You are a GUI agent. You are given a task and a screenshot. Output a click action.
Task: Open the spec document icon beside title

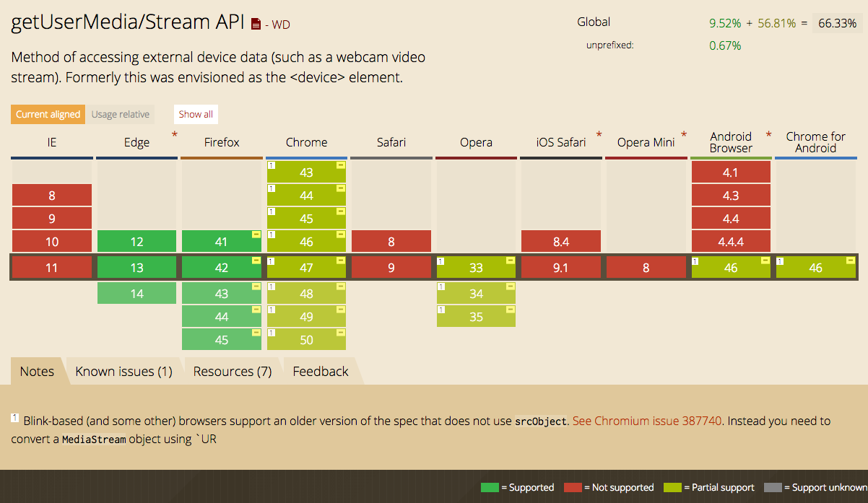click(256, 25)
